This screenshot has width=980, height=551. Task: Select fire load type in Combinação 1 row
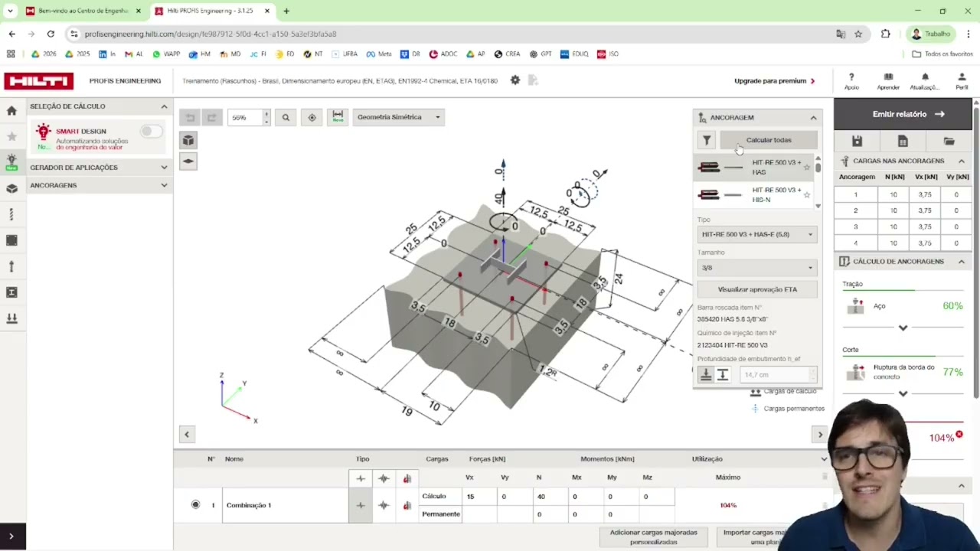coord(407,505)
